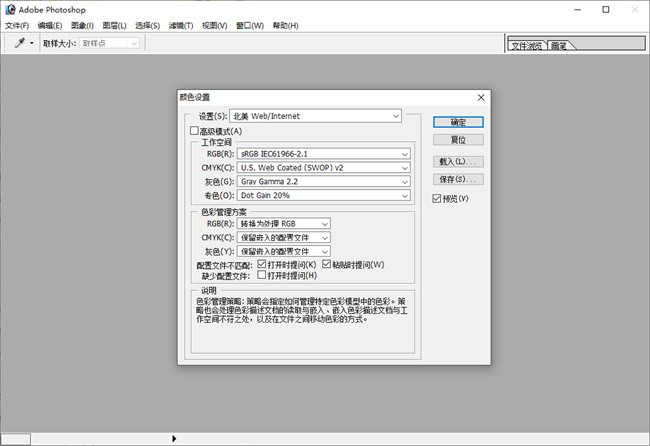Click the 载入(L)... button
This screenshot has height=446, width=650.
point(458,161)
